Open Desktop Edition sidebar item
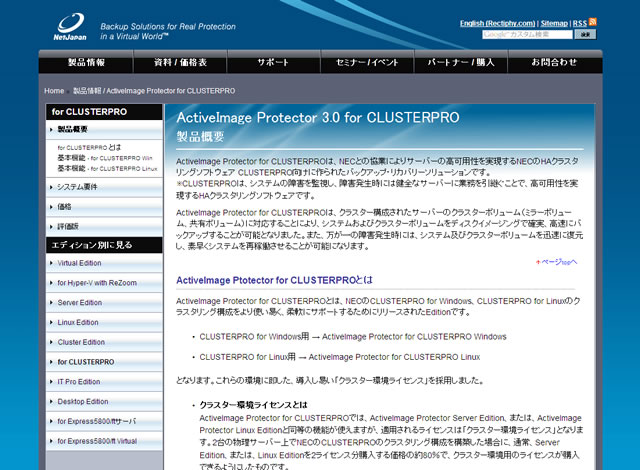Viewport: 640px width, 470px height. (x=104, y=401)
